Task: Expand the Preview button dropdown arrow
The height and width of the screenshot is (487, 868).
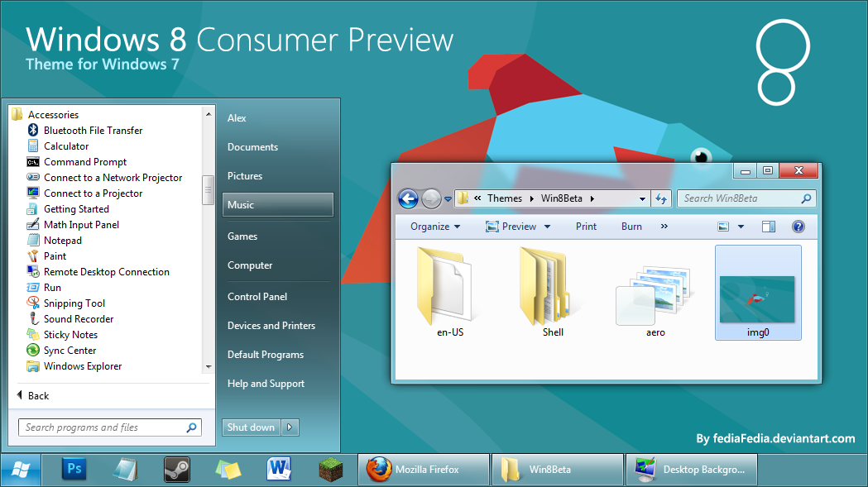Action: point(548,227)
